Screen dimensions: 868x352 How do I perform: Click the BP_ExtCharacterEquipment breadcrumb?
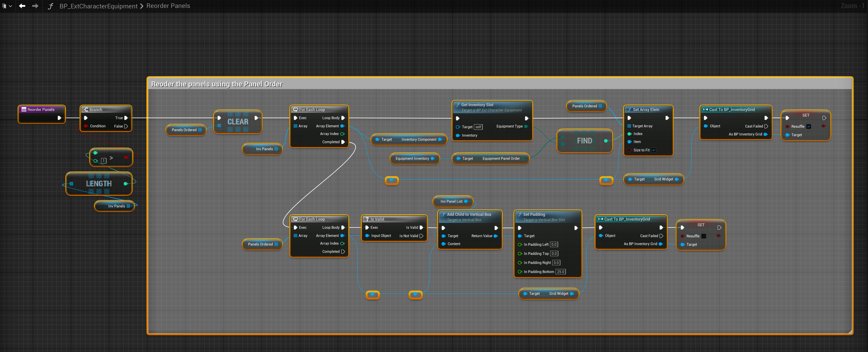98,6
